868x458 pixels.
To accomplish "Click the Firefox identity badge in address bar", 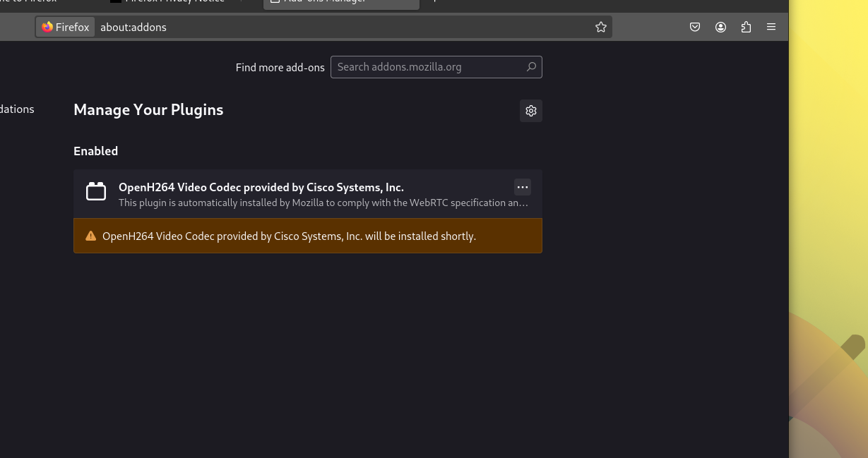I will [66, 27].
